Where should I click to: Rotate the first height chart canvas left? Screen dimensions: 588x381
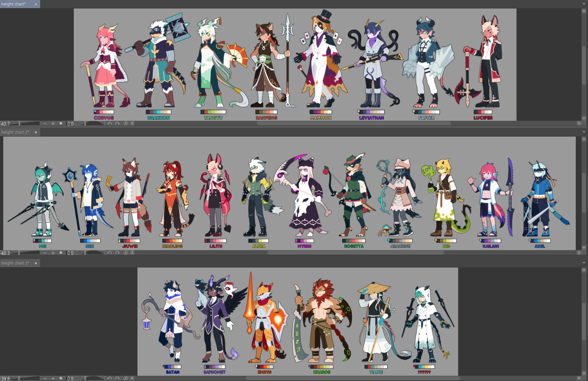click(x=109, y=124)
